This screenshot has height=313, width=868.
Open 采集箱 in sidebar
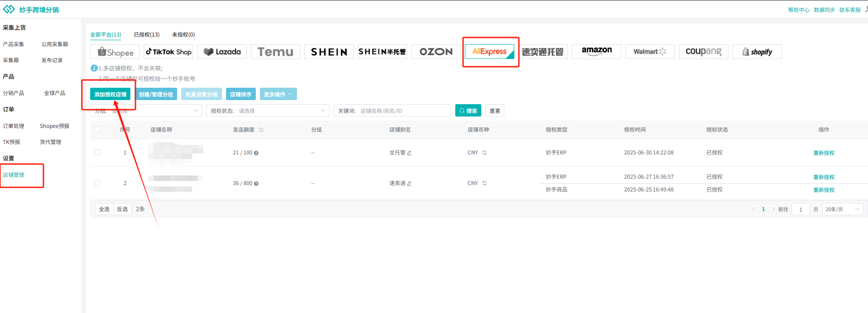tap(11, 60)
